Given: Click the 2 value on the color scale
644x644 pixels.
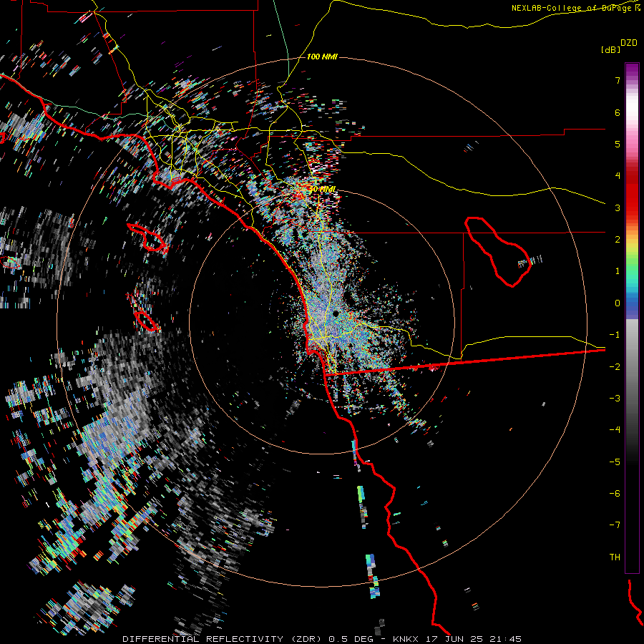Looking at the screenshot, I should [x=618, y=240].
